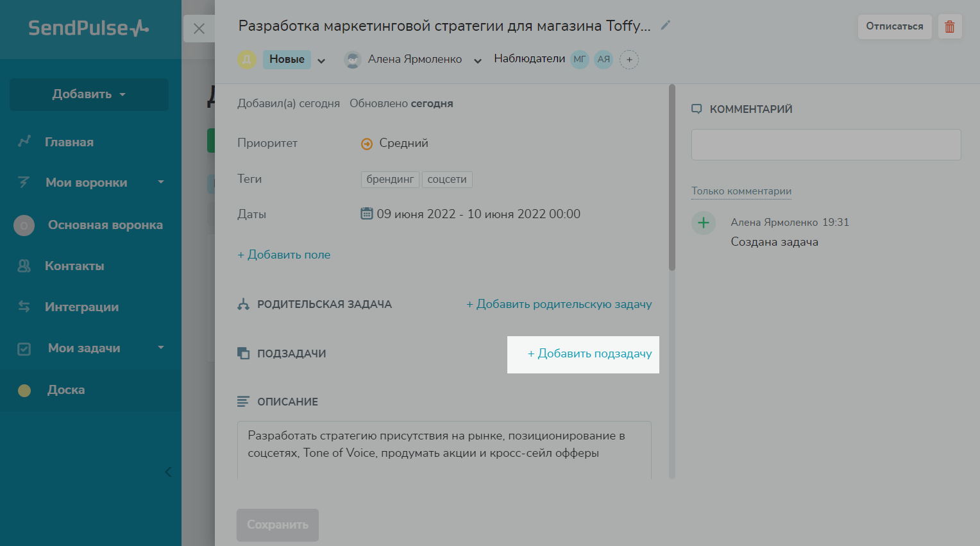Change priority Средний value
The image size is (980, 546).
(x=403, y=143)
